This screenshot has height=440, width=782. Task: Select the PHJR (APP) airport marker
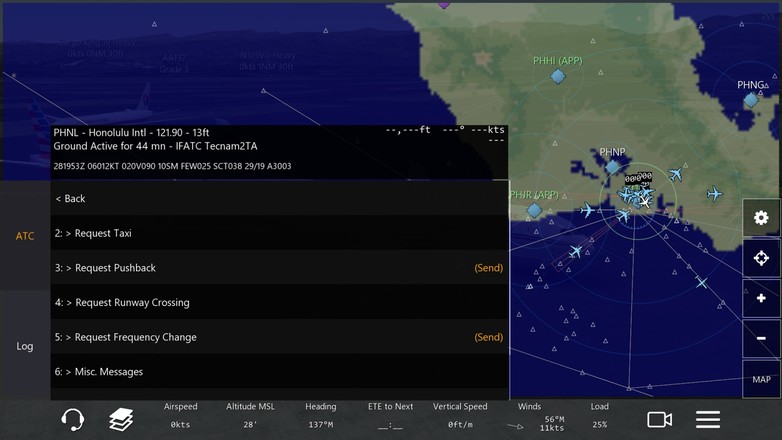pyautogui.click(x=534, y=210)
